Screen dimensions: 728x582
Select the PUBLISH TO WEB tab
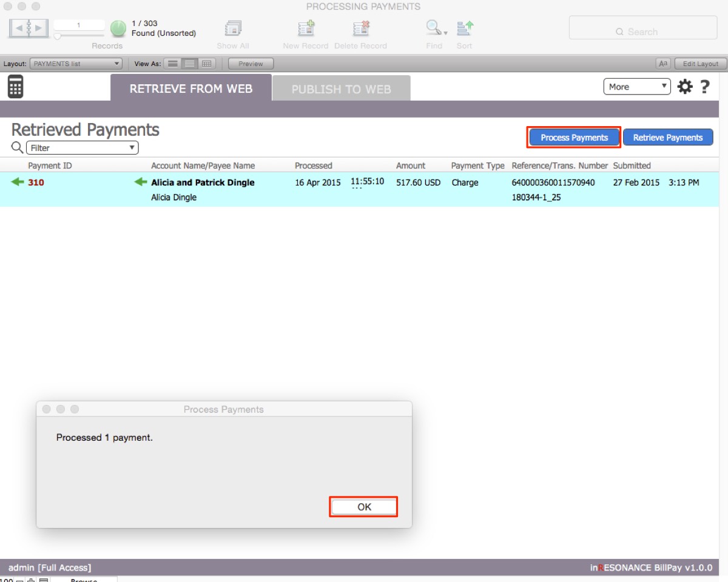(x=341, y=89)
